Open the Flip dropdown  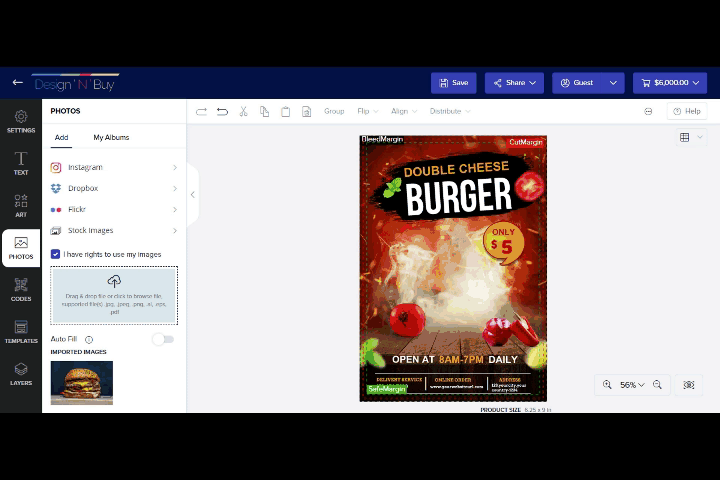[x=368, y=111]
